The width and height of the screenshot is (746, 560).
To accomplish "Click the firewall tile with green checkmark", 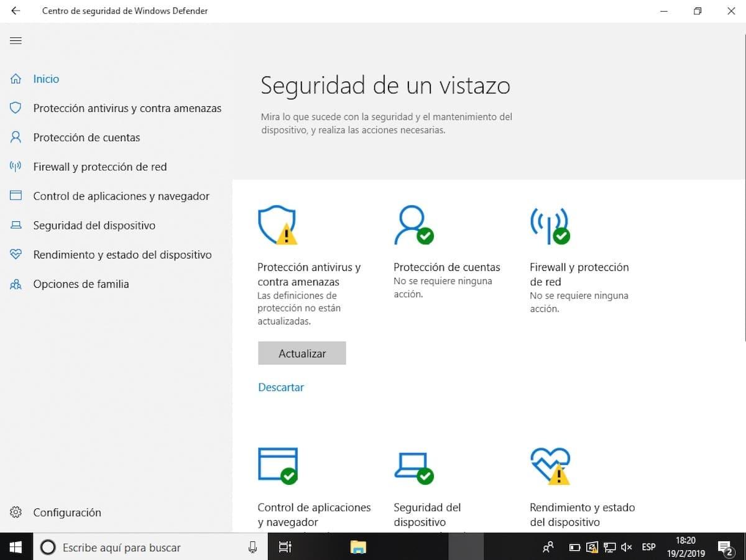I will pyautogui.click(x=549, y=225).
